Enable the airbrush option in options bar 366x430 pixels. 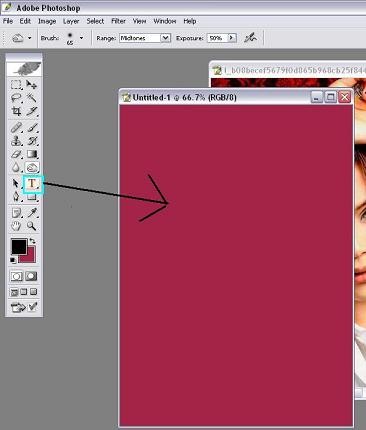(250, 38)
